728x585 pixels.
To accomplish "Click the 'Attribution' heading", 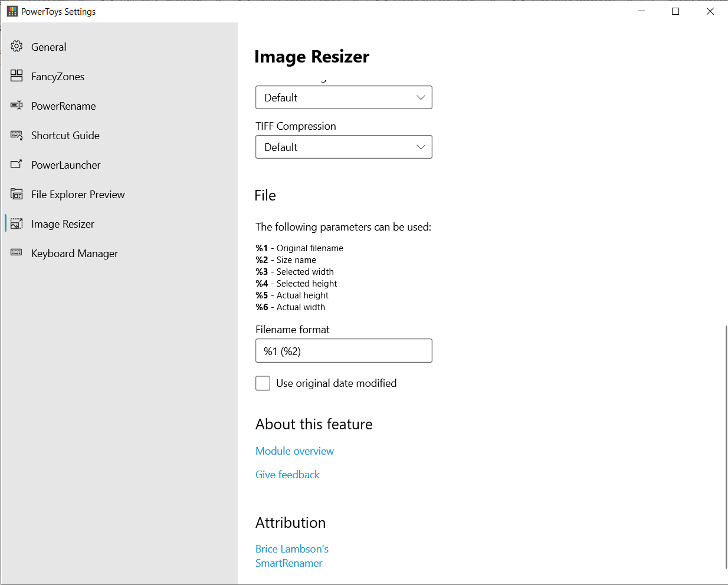I will 290,523.
